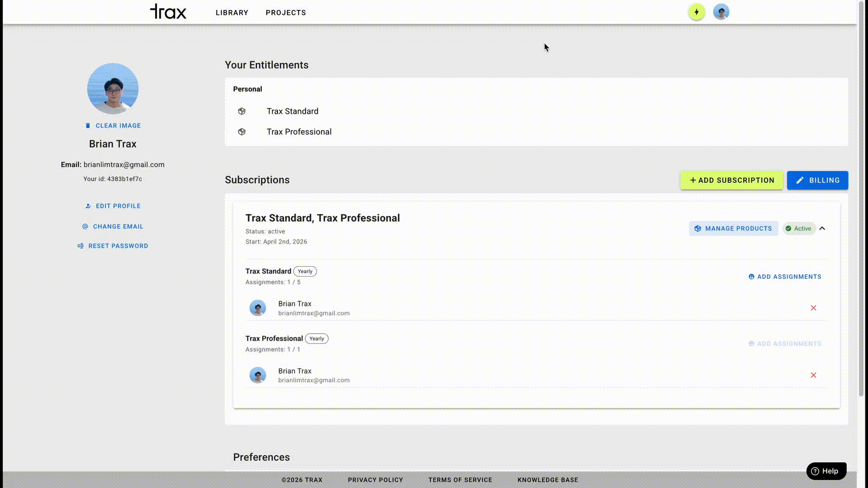This screenshot has width=868, height=488.
Task: Click Change Email link
Action: click(113, 227)
